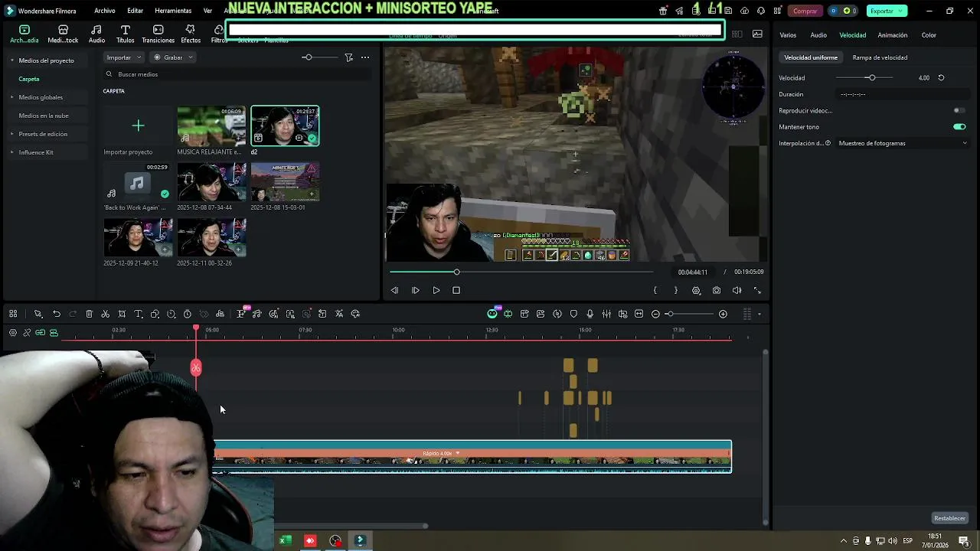The image size is (980, 551).
Task: Select the MUSICA RELAJANTE media thumbnail
Action: click(x=211, y=126)
